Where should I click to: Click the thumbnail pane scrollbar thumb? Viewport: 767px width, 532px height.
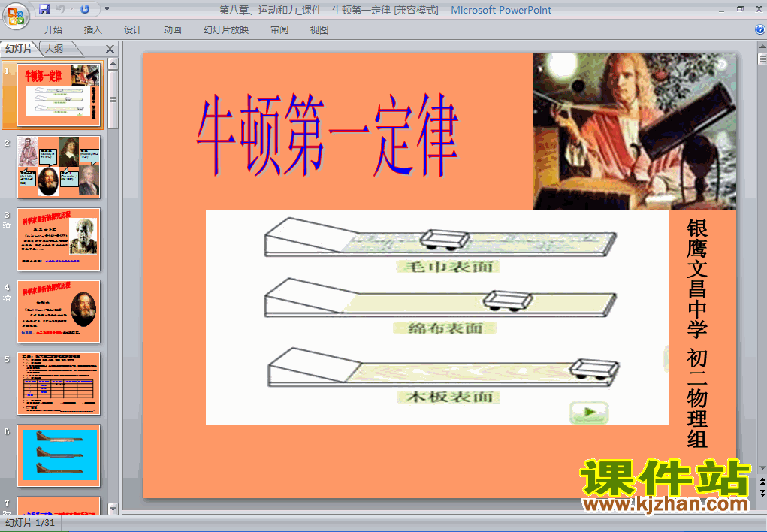tap(113, 99)
